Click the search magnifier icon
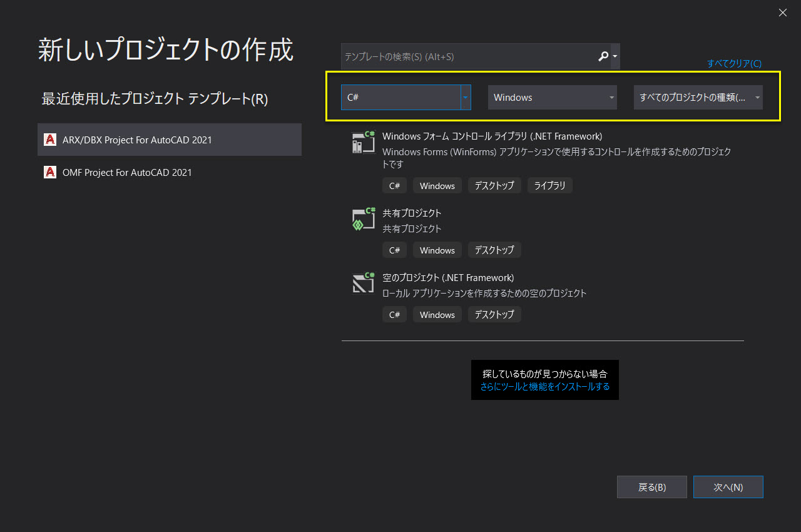This screenshot has width=801, height=532. (x=603, y=56)
